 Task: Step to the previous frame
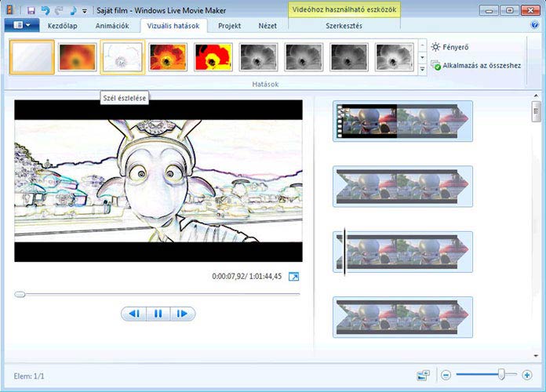coord(134,314)
